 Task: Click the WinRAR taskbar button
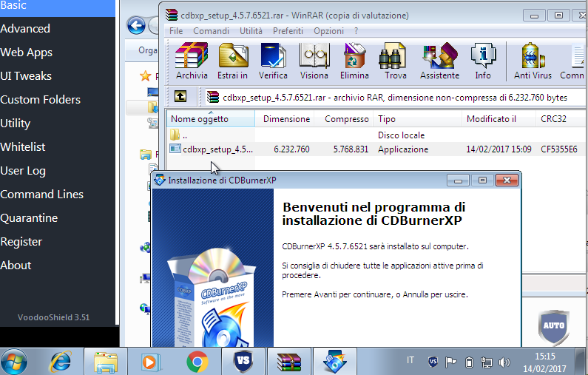(289, 361)
